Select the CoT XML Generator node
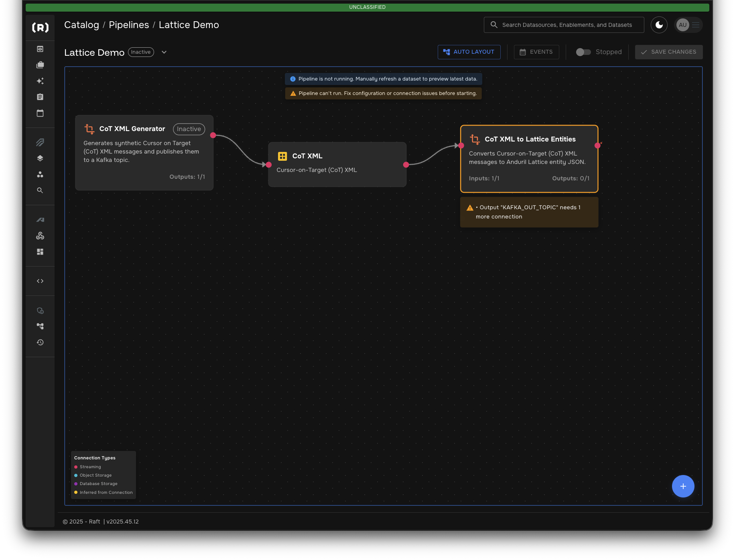This screenshot has height=560, width=735. (144, 153)
